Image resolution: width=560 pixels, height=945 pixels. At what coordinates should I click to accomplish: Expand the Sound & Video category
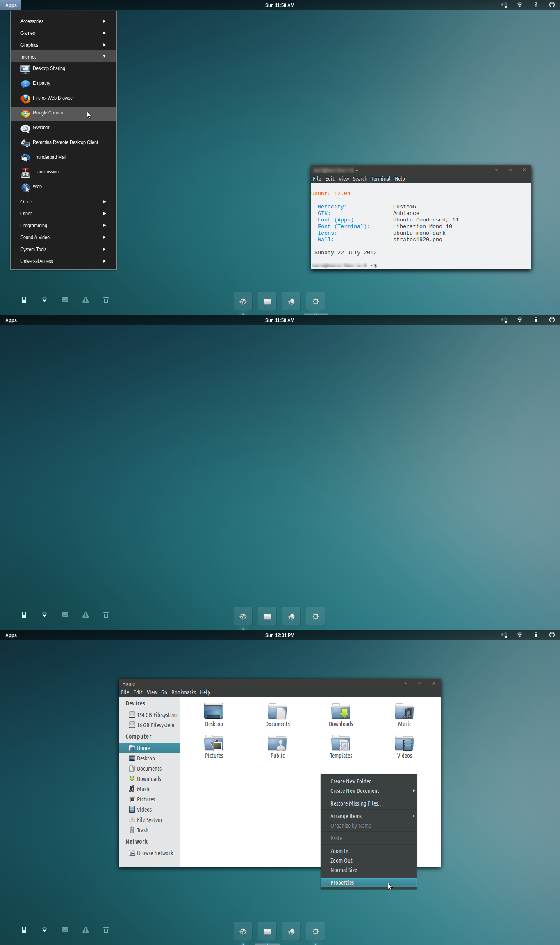pos(63,237)
